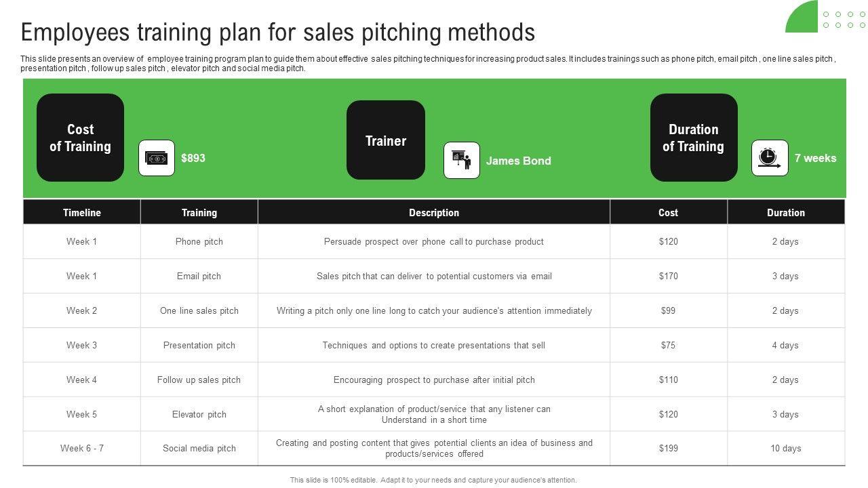Click the money bill icon
Viewport: 868px width, 488px height.
tap(157, 158)
